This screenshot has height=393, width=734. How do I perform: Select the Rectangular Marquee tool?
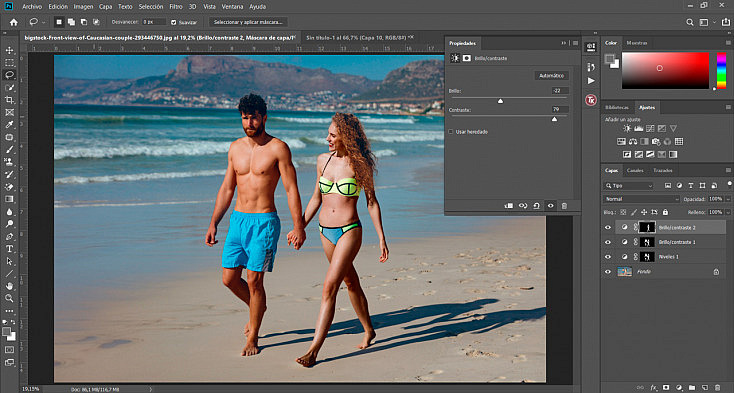coord(9,63)
